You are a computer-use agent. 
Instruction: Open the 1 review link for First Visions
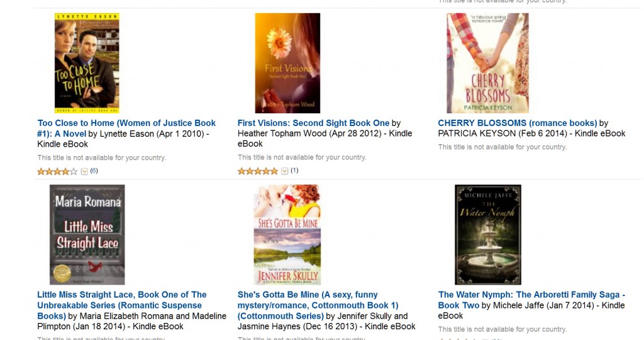click(294, 170)
